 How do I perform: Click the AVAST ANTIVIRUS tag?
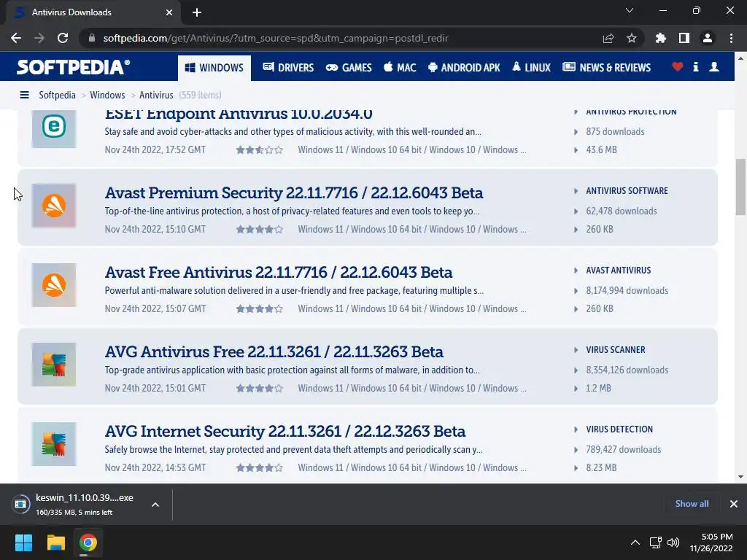(x=619, y=271)
